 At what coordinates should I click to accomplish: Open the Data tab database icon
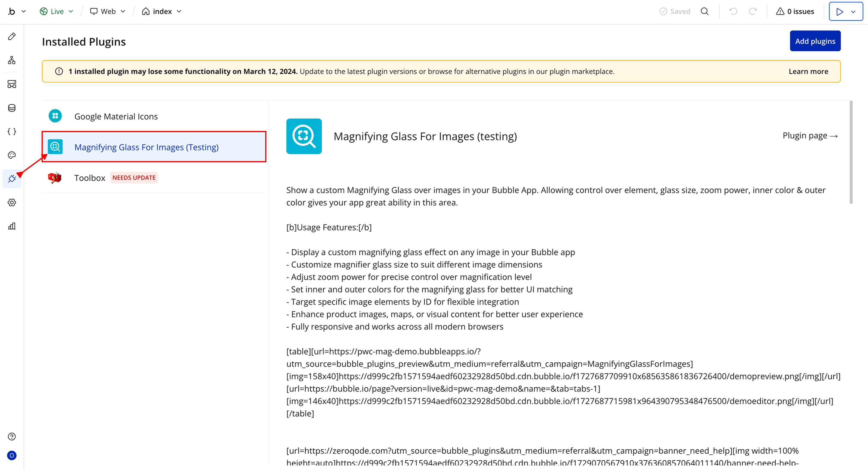(12, 108)
